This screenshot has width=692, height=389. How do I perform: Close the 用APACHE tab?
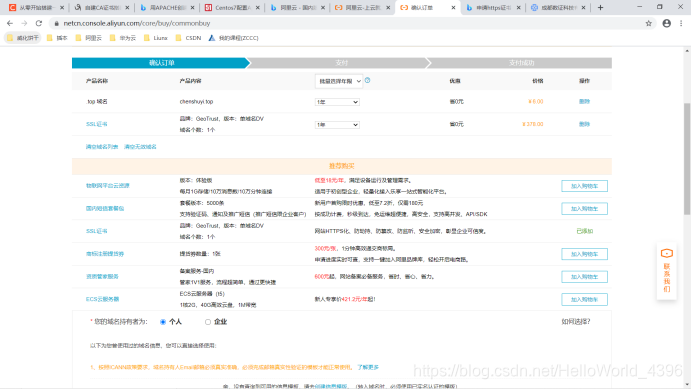[x=192, y=8]
